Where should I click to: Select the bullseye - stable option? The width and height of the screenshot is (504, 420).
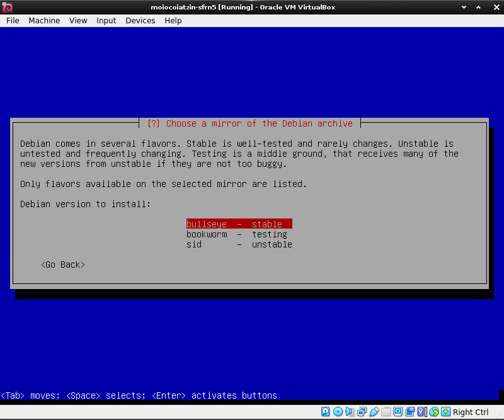point(239,224)
